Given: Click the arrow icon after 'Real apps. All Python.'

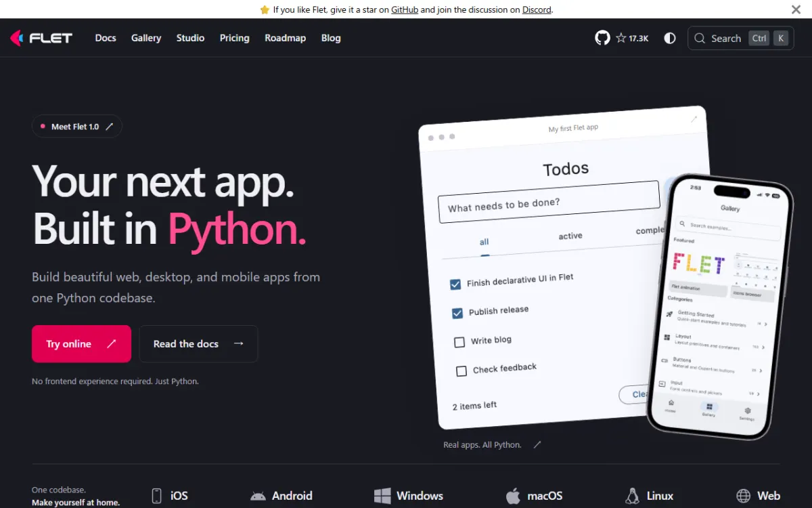Looking at the screenshot, I should point(537,445).
